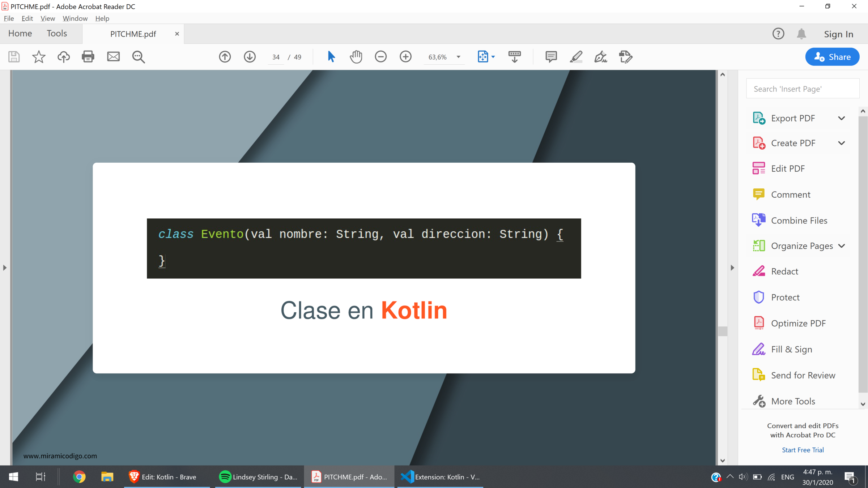Bookmark file with the star icon
Screen dimensions: 868x488
[39, 57]
